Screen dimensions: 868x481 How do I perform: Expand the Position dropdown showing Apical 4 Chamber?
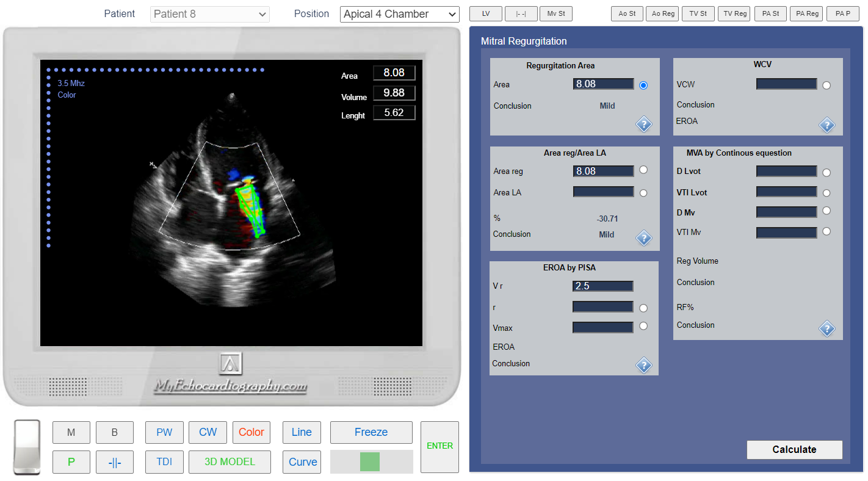coord(399,14)
